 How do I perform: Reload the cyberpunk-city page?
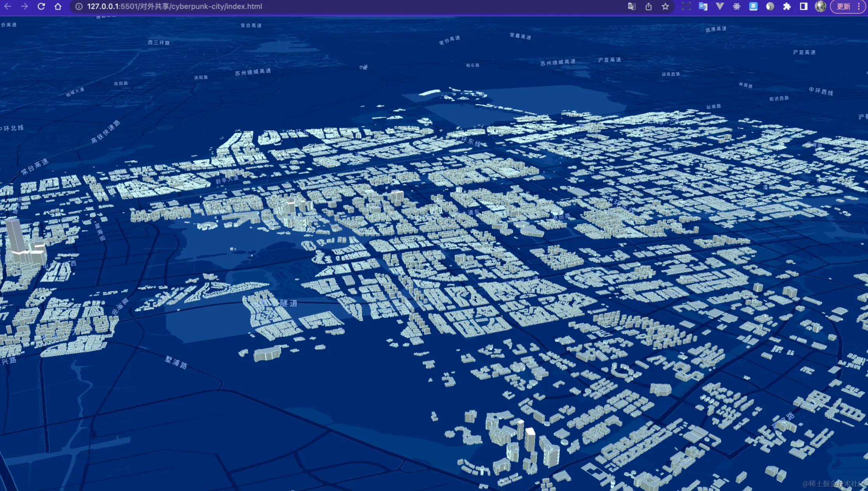point(41,6)
